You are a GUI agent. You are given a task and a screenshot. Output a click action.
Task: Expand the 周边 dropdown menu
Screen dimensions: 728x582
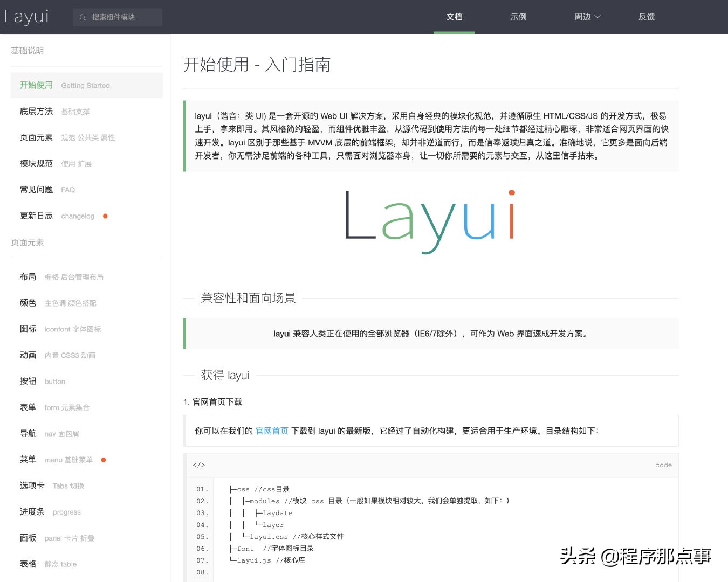coord(587,17)
